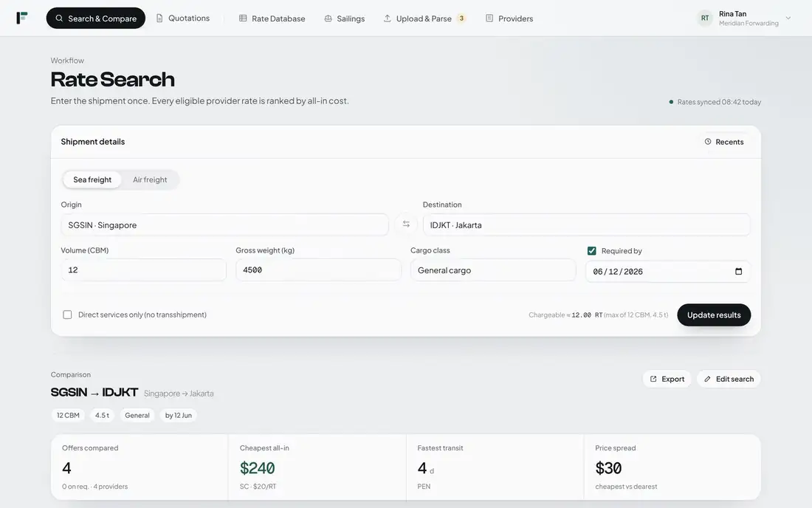Screen dimensions: 812x508
Task: Click the Offers compared count 4
Action: 66,468
